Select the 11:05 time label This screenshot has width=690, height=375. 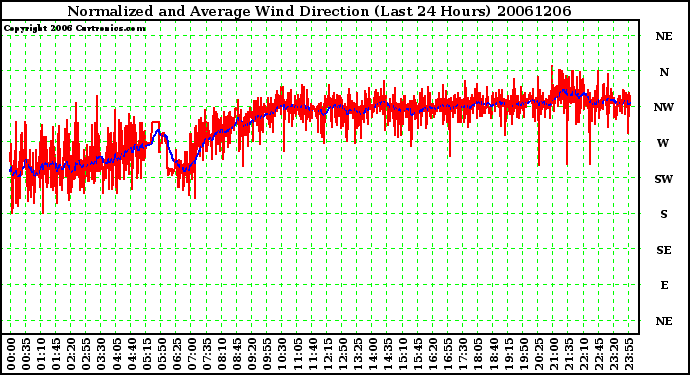[297, 354]
